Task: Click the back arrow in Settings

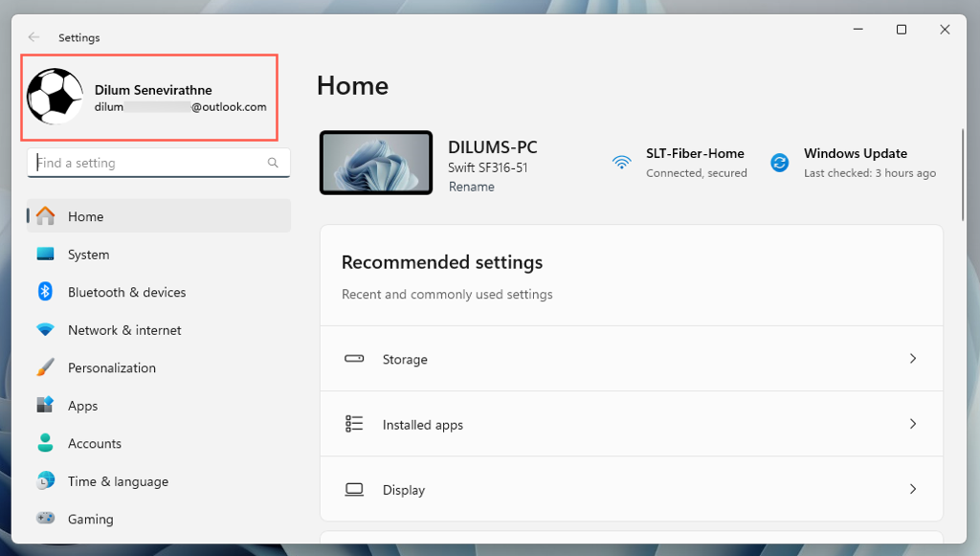Action: pyautogui.click(x=33, y=37)
